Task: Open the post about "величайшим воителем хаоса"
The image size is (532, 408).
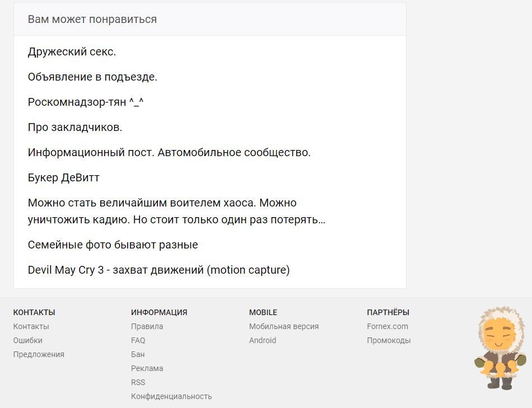Action: (x=162, y=203)
